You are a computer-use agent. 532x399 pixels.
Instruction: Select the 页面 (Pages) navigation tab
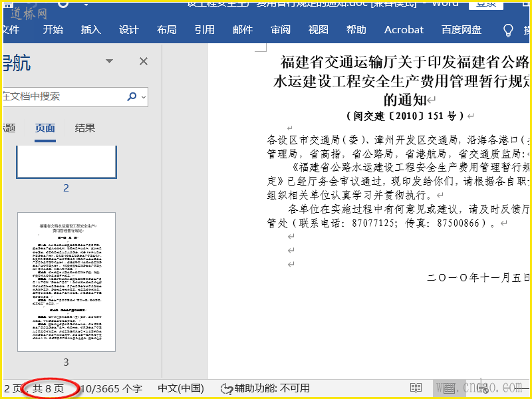pos(45,128)
